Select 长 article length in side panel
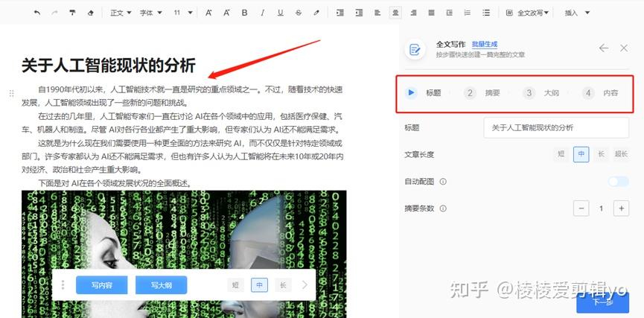The height and width of the screenshot is (318, 644). tap(602, 154)
